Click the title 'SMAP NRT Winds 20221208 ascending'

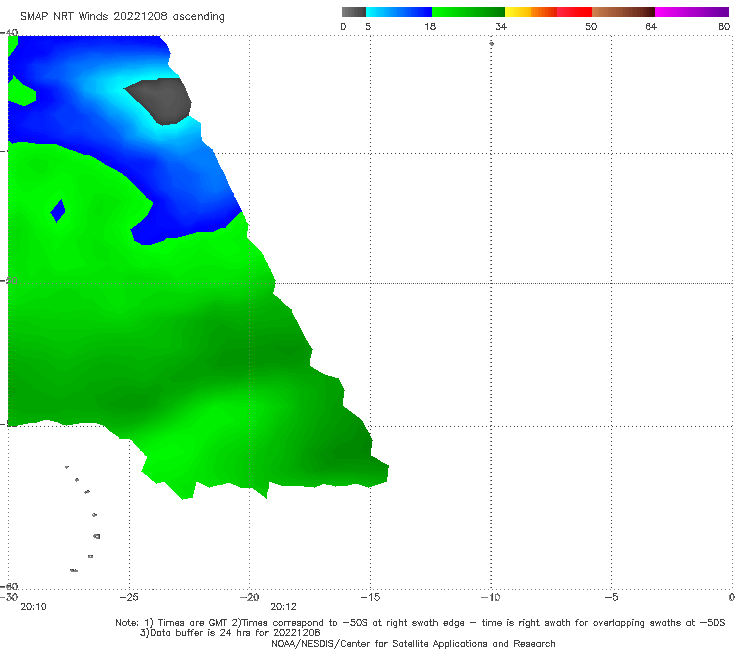(122, 16)
